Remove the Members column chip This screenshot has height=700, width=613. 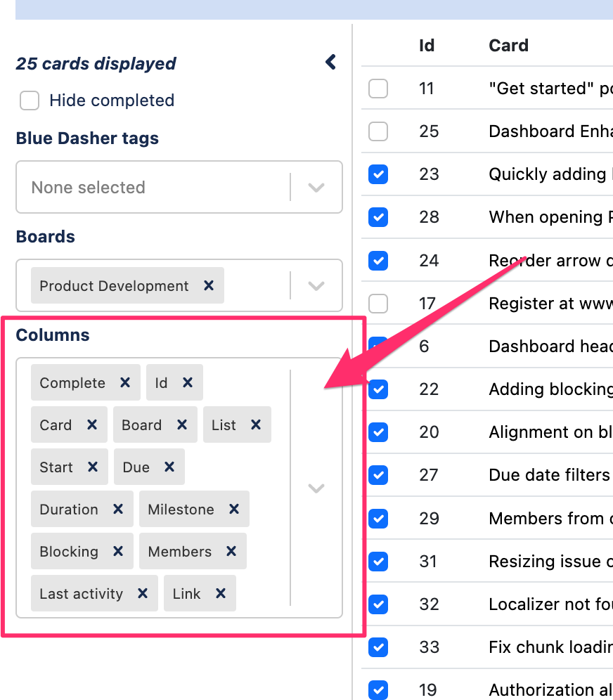231,551
